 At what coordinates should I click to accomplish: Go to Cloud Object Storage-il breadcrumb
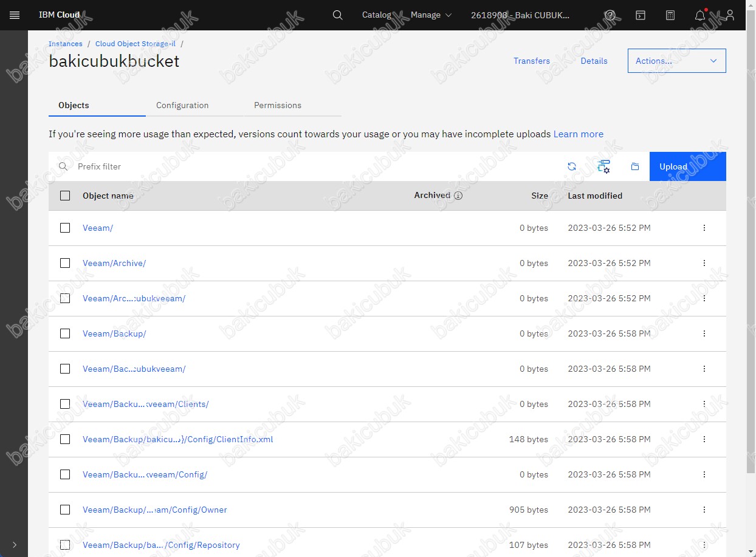pyautogui.click(x=136, y=44)
